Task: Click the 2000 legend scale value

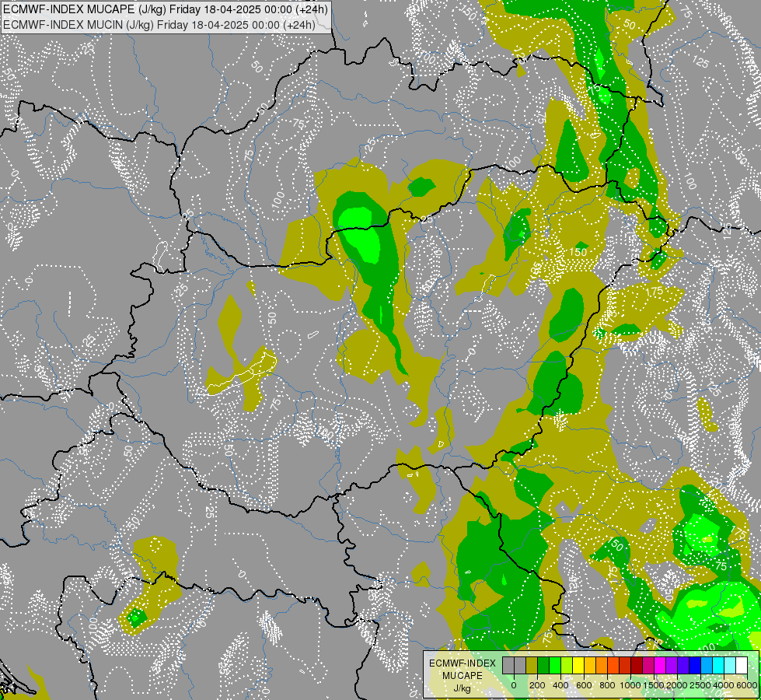Action: click(x=677, y=685)
